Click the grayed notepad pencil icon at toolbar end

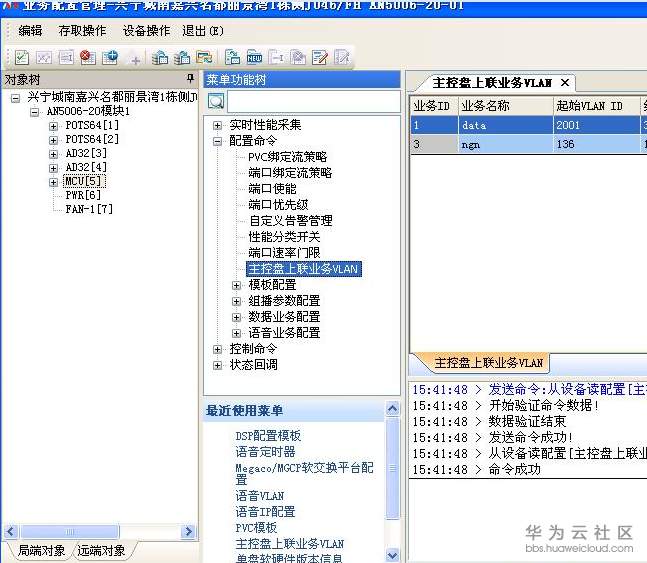(x=342, y=57)
